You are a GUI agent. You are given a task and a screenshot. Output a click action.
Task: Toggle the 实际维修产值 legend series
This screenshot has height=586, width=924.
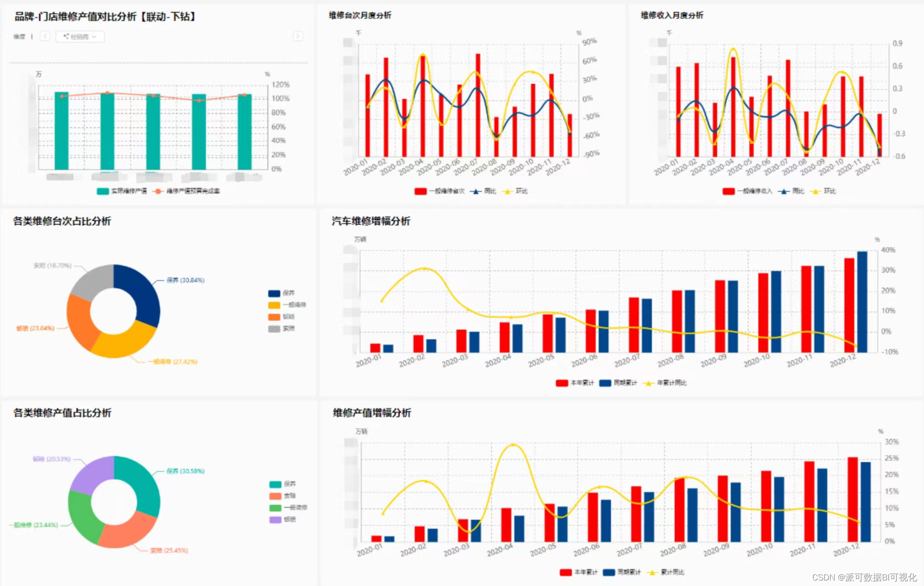point(103,191)
